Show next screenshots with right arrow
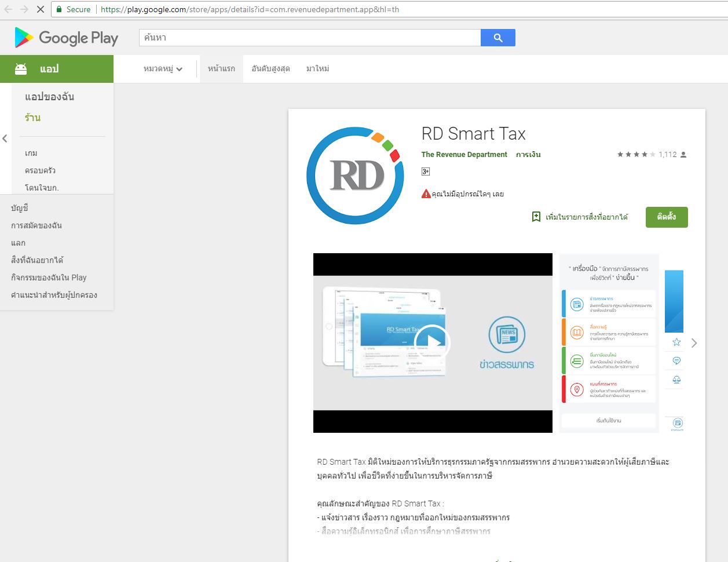The image size is (728, 562). [x=694, y=343]
